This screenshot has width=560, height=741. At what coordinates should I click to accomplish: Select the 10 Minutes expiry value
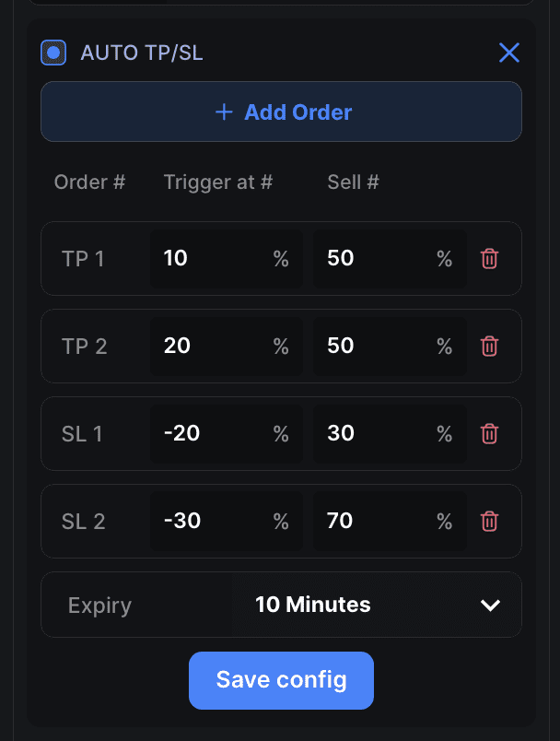313,605
